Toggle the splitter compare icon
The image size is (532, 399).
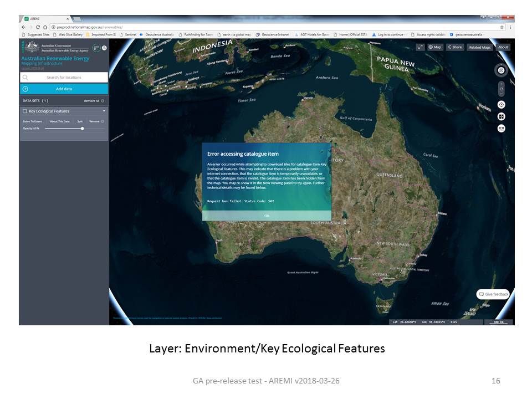[501, 116]
